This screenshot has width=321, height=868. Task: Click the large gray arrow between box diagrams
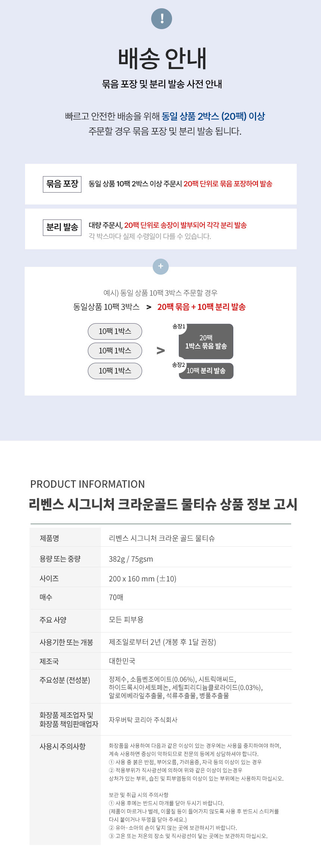click(160, 350)
